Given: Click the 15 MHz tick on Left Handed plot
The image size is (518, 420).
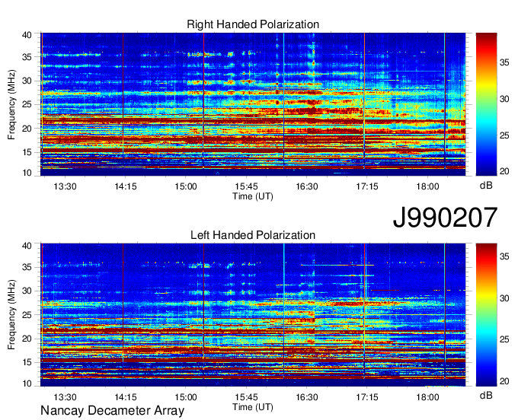Looking at the screenshot, I should click(27, 363).
